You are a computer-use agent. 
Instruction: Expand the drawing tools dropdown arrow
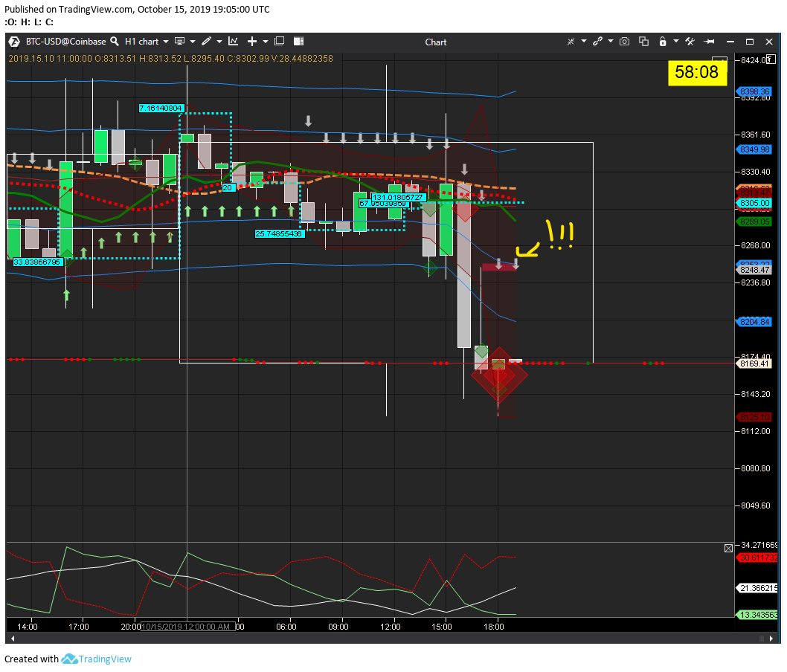pyautogui.click(x=219, y=42)
